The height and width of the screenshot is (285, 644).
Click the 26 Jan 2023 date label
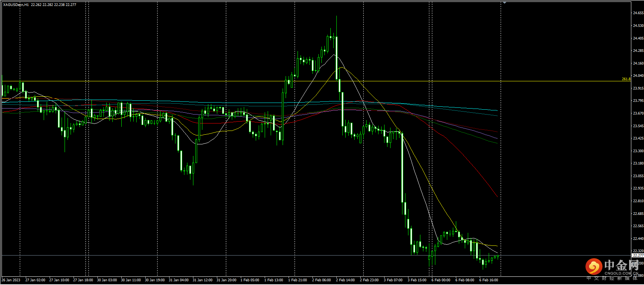click(x=11, y=280)
